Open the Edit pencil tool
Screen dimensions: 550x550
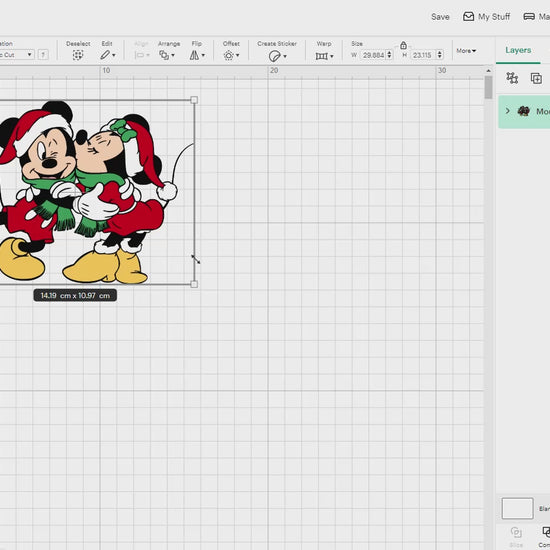(x=105, y=55)
